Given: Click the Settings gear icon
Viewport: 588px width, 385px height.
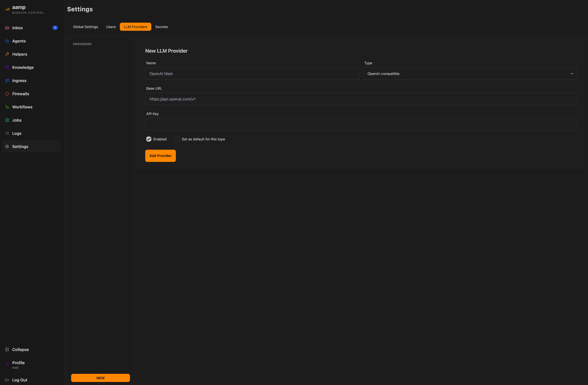Looking at the screenshot, I should click(x=7, y=147).
